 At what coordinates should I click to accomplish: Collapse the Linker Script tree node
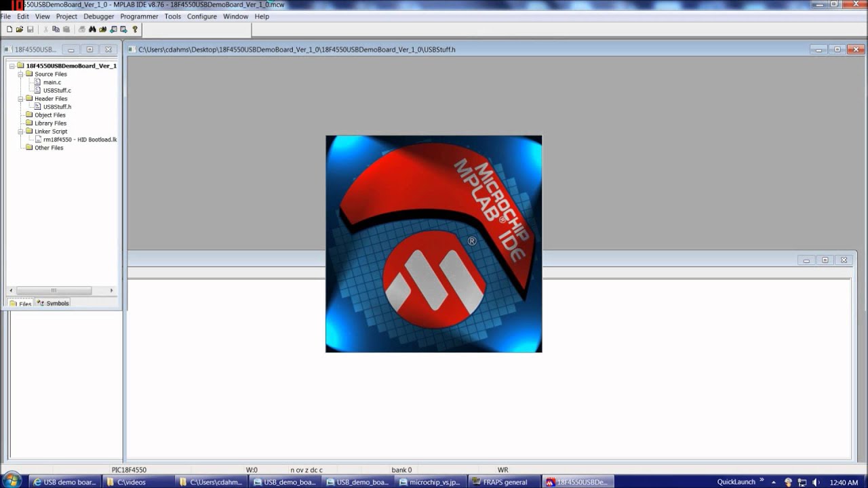coord(20,131)
